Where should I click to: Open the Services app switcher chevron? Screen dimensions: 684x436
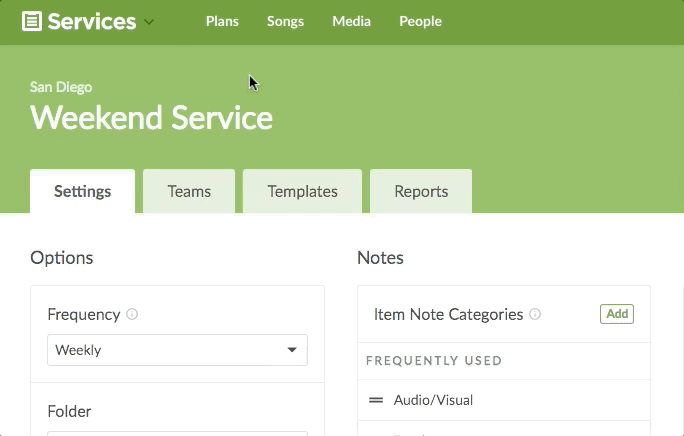coord(149,22)
